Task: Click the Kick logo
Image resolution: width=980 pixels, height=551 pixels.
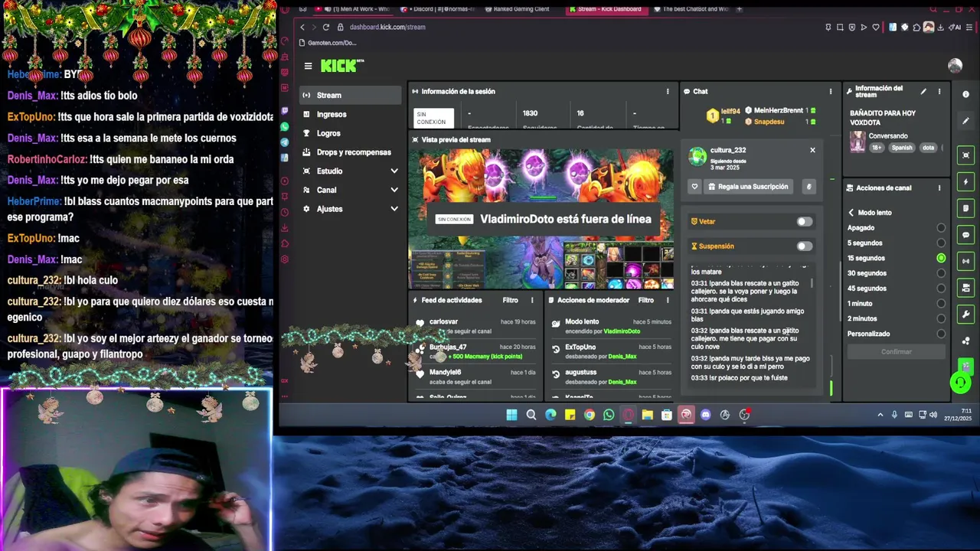Action: (341, 66)
